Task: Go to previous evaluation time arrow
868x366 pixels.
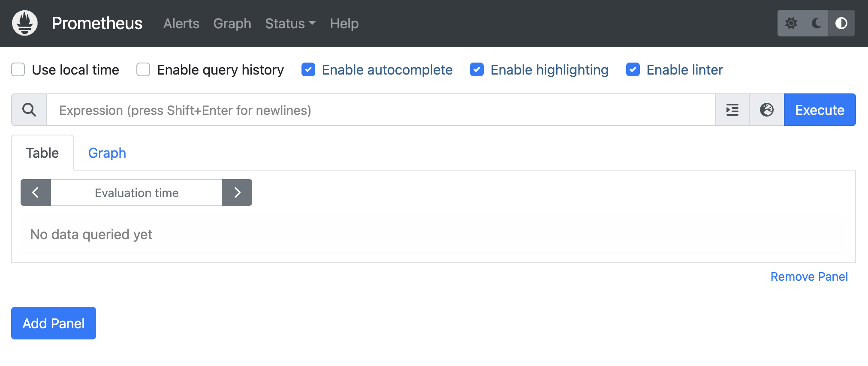Action: click(36, 192)
